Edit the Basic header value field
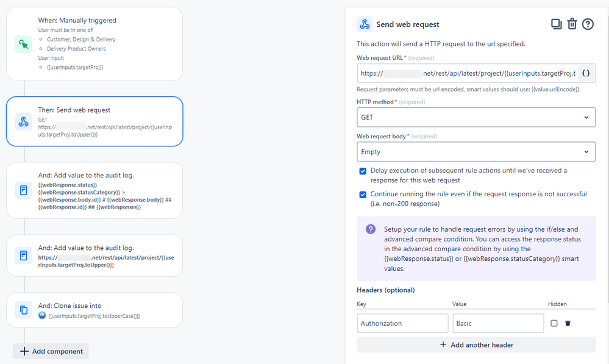609x364 pixels. [498, 323]
